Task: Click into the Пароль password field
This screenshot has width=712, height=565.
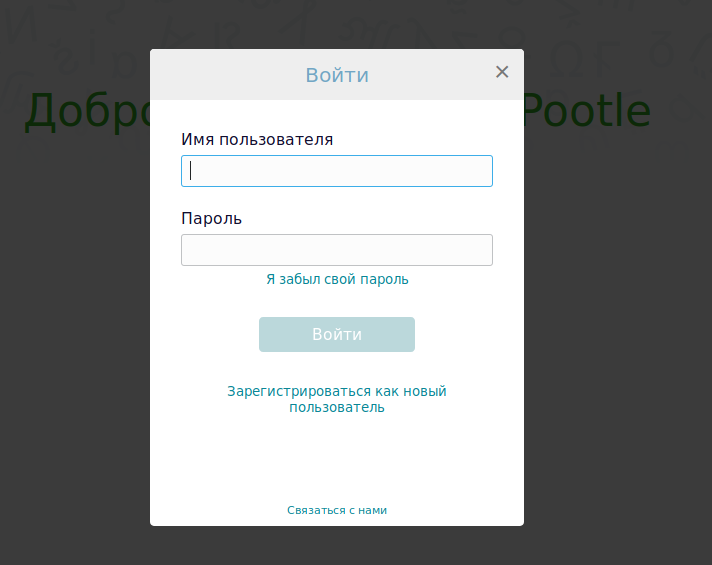Action: pos(337,250)
